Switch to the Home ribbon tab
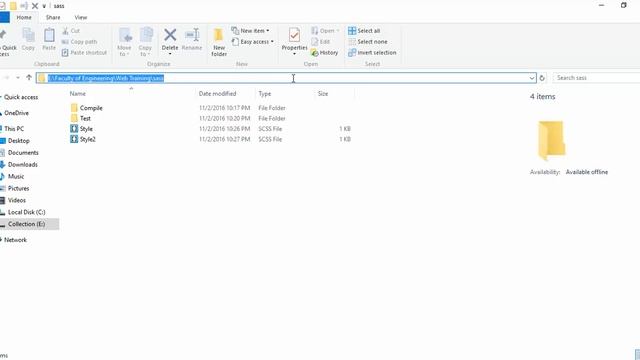Screen dimensions: 640x360 24,18
